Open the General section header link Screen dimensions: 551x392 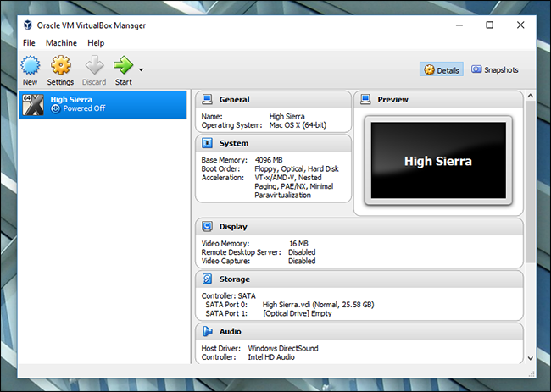[x=234, y=100]
